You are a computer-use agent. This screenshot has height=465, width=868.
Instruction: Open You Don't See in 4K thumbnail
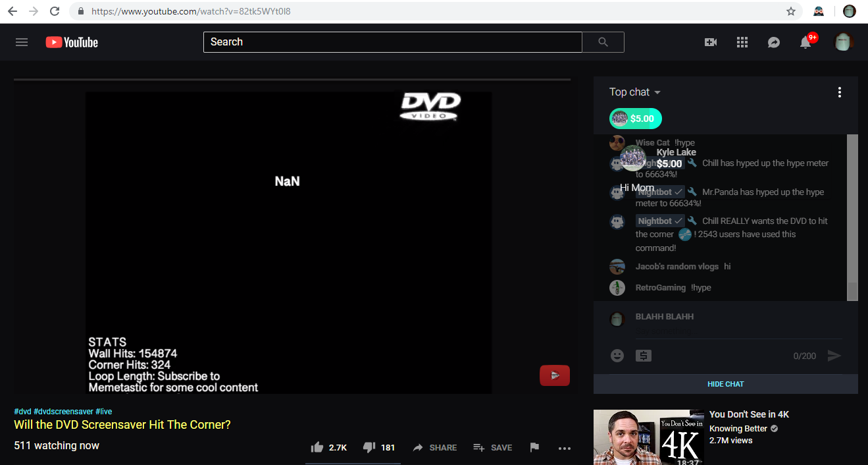[649, 437]
